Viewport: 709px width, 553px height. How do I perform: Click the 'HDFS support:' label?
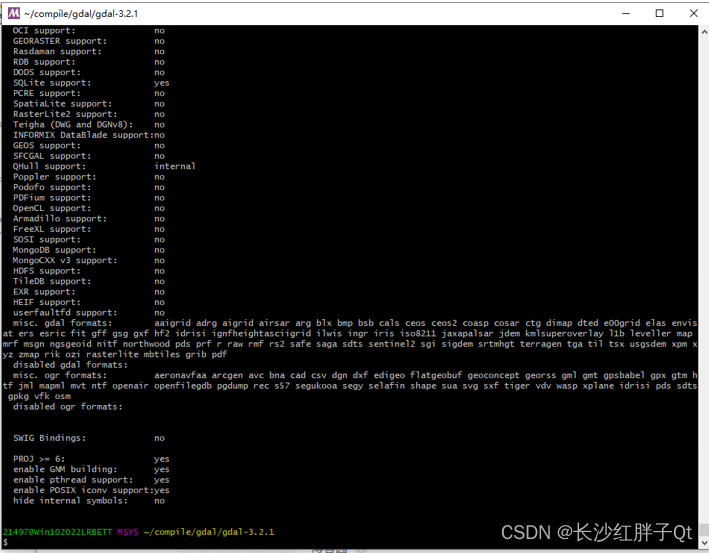(x=47, y=271)
